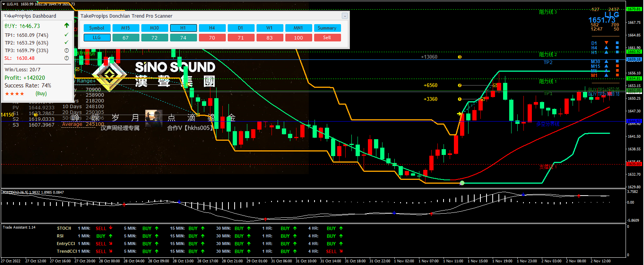Screen dimensions: 644x265
Task: Click the +6560 profit text
Action: point(430,85)
